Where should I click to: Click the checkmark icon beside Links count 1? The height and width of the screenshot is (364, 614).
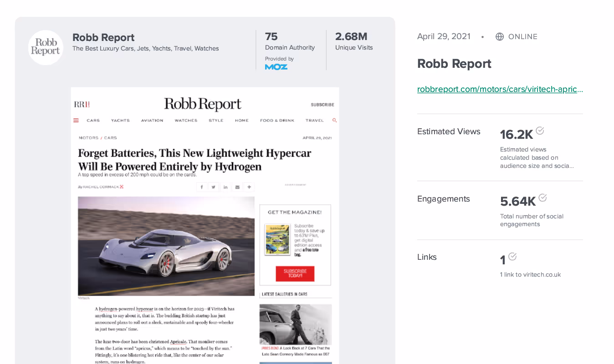512,257
